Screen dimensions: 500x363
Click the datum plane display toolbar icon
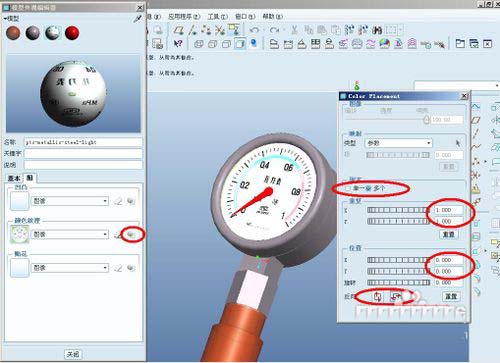coord(179,30)
